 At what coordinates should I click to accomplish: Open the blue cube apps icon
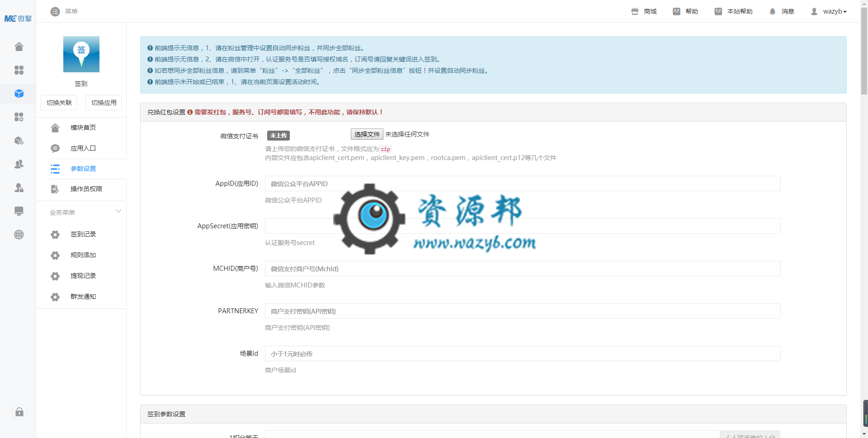[x=19, y=94]
